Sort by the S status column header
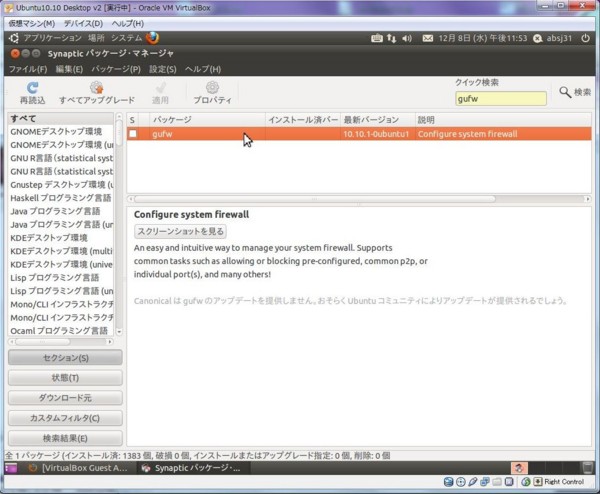This screenshot has width=600, height=494. click(132, 120)
